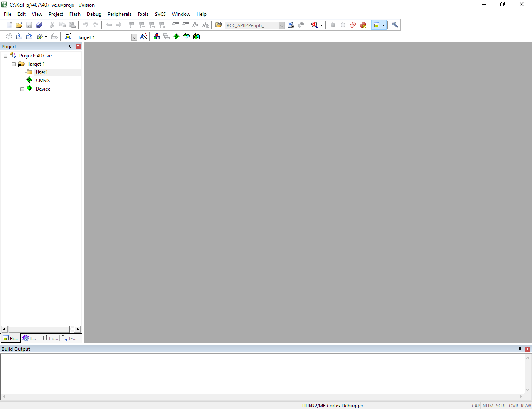Screen dimensions: 532x409
Task: Open a file via the open-folder icon
Action: click(x=19, y=25)
